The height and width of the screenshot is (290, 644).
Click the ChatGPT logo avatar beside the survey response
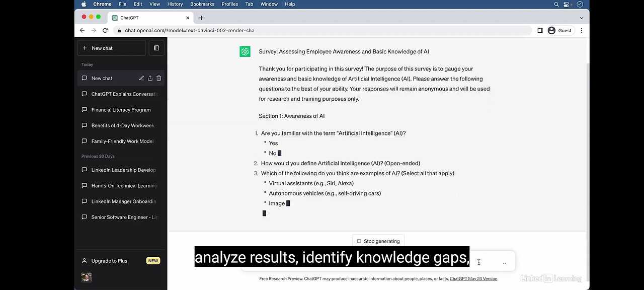(x=245, y=51)
